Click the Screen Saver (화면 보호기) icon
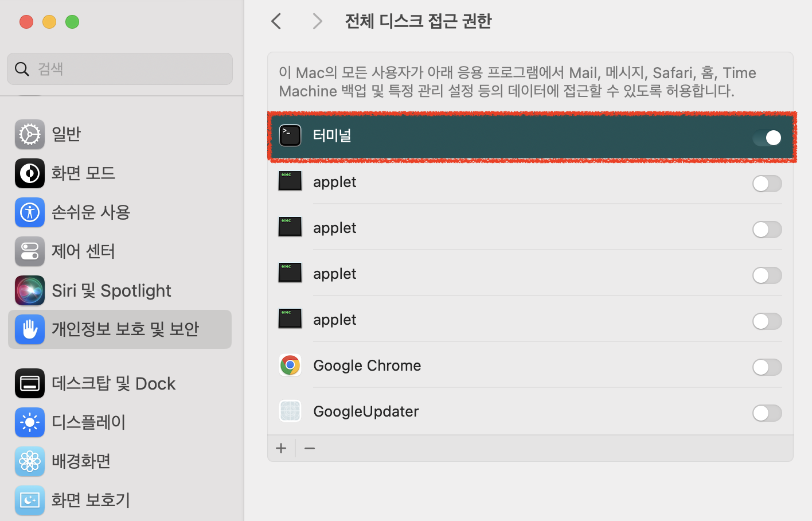 coord(30,500)
